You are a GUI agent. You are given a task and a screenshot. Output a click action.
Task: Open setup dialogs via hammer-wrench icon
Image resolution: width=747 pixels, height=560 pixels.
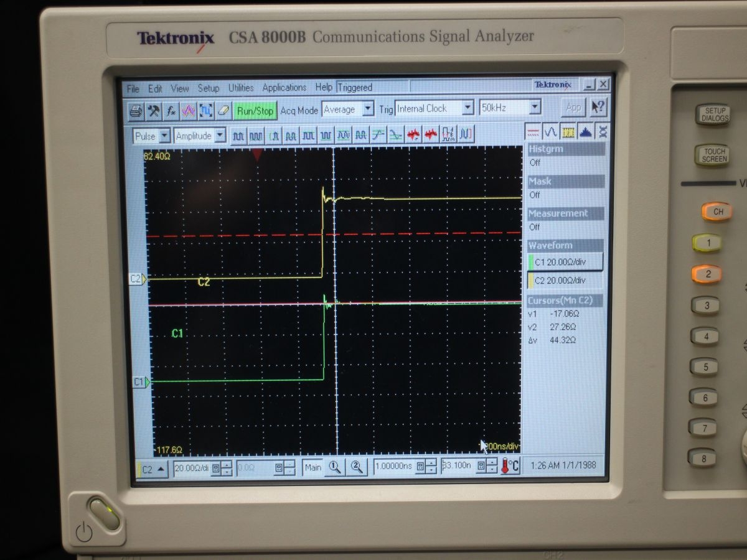pos(153,111)
